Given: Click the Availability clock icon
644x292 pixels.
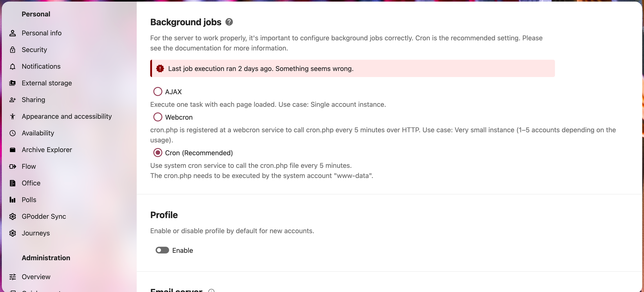Looking at the screenshot, I should (13, 133).
